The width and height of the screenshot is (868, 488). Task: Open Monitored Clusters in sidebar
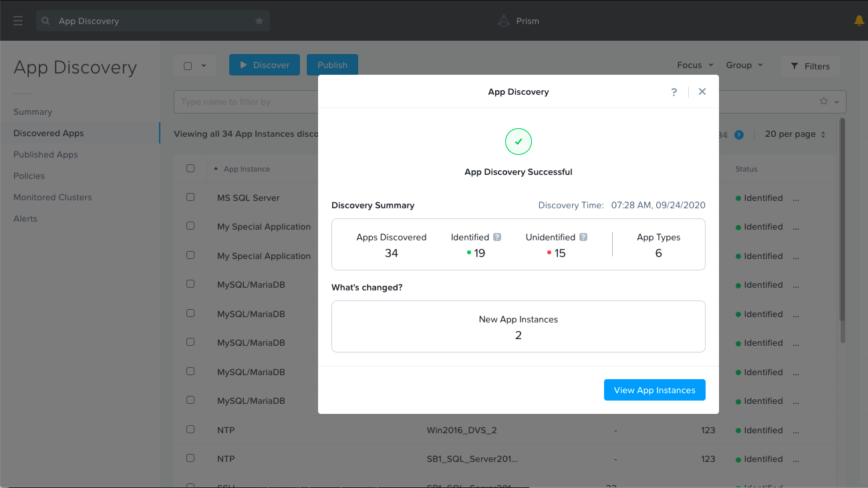tap(53, 197)
